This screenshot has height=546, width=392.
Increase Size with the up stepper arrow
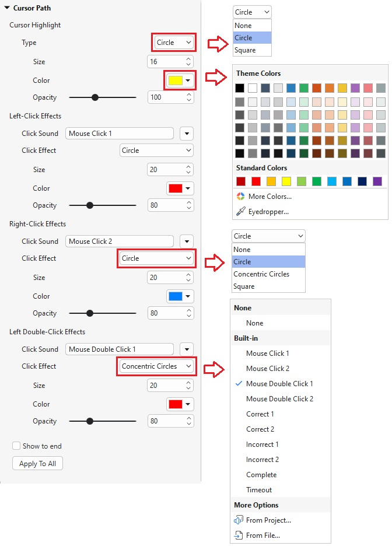pos(188,58)
